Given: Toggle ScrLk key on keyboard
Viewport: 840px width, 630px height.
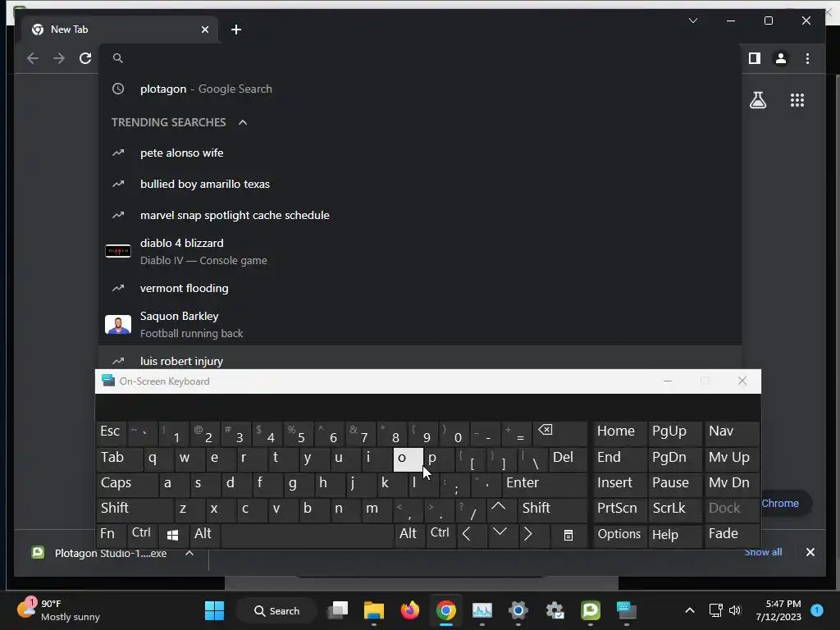Looking at the screenshot, I should pyautogui.click(x=674, y=509).
